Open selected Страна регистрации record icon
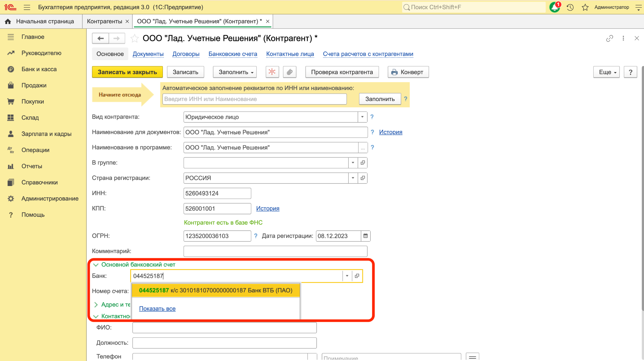Viewport: 644px width, 361px height. click(x=363, y=178)
